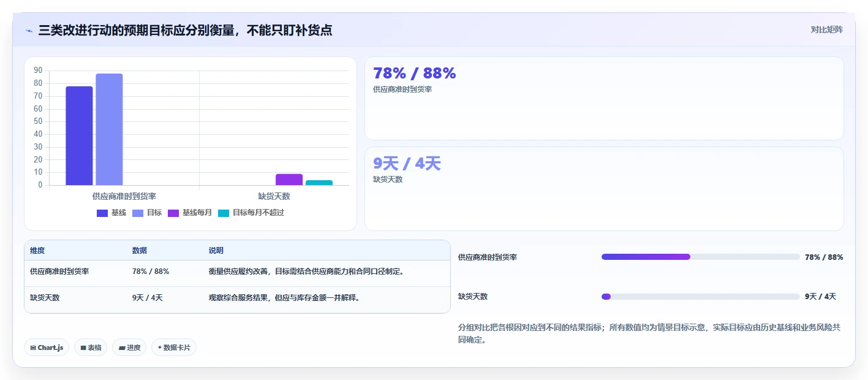
Task: Click the 供应商准时到货率 baseline bar at 78
Action: coord(80,135)
